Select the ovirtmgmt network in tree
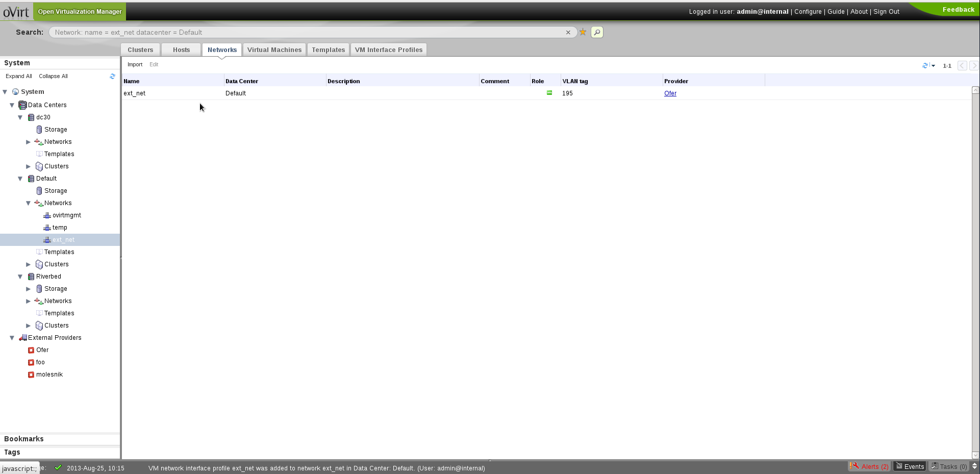The width and height of the screenshot is (980, 474). click(66, 215)
